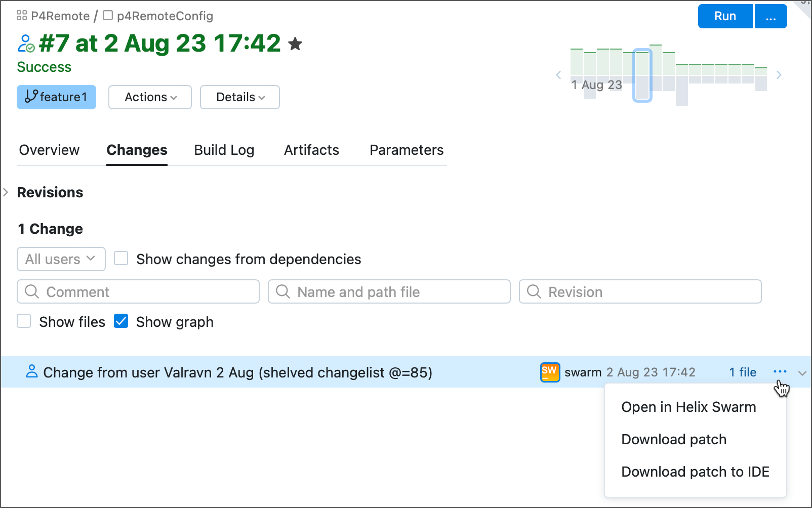Open the 1 file link
This screenshot has width=812, height=508.
743,372
